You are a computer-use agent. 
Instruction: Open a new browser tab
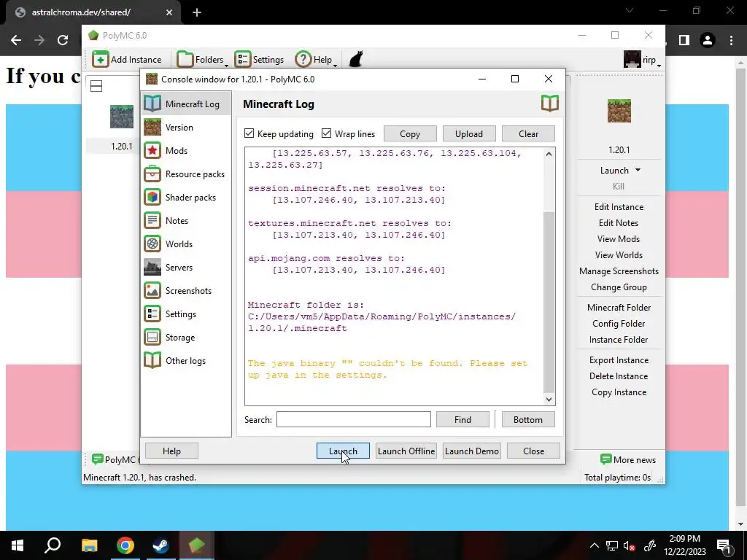pyautogui.click(x=197, y=12)
